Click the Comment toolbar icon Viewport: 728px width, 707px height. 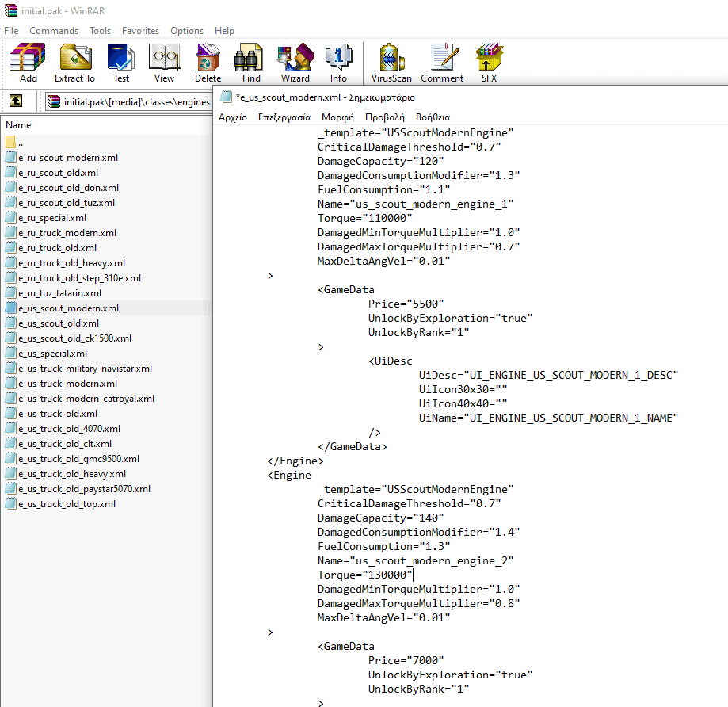[442, 62]
